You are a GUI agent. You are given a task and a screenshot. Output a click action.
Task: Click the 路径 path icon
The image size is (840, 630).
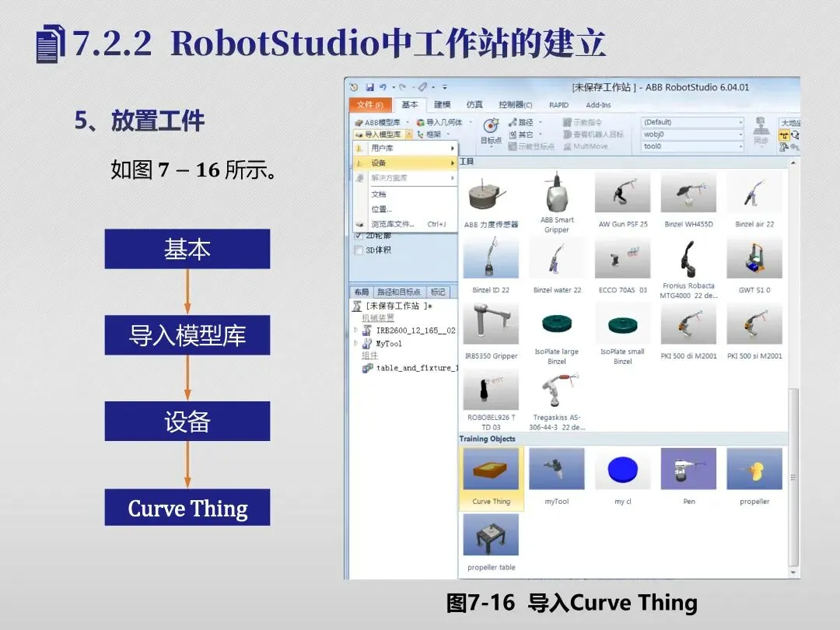513,122
